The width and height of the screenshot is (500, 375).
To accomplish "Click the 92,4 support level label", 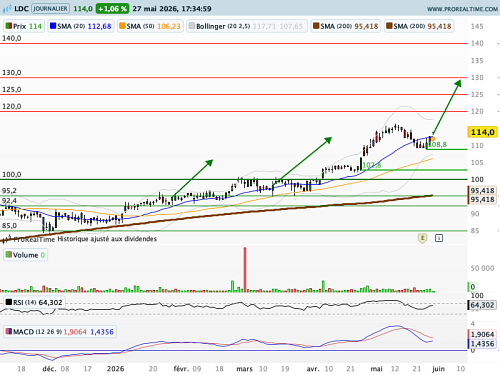I will (9, 201).
